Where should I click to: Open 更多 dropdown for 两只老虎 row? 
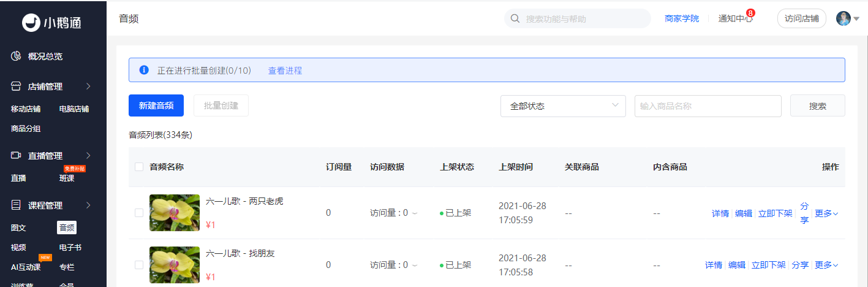(x=826, y=213)
